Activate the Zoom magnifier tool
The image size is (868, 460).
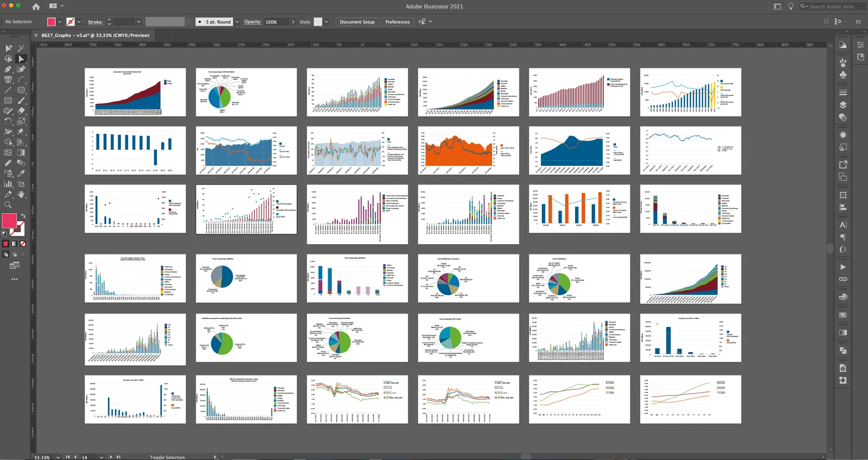click(x=8, y=205)
